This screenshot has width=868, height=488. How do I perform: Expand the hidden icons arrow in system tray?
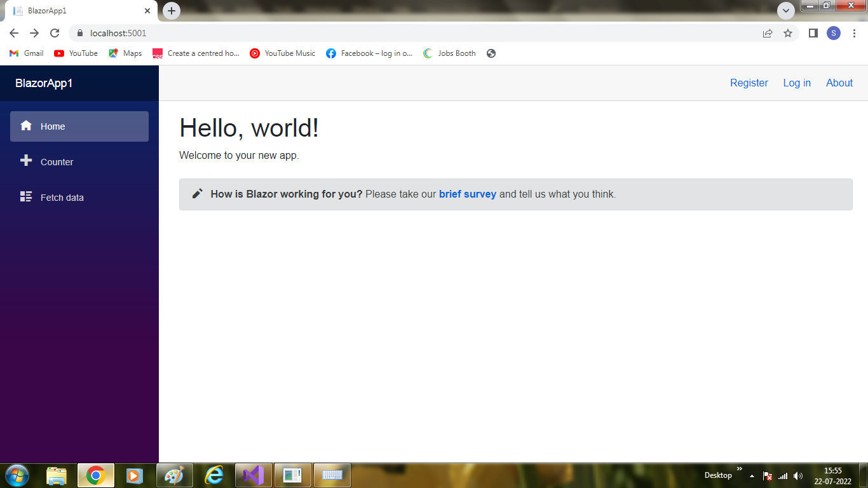[752, 475]
